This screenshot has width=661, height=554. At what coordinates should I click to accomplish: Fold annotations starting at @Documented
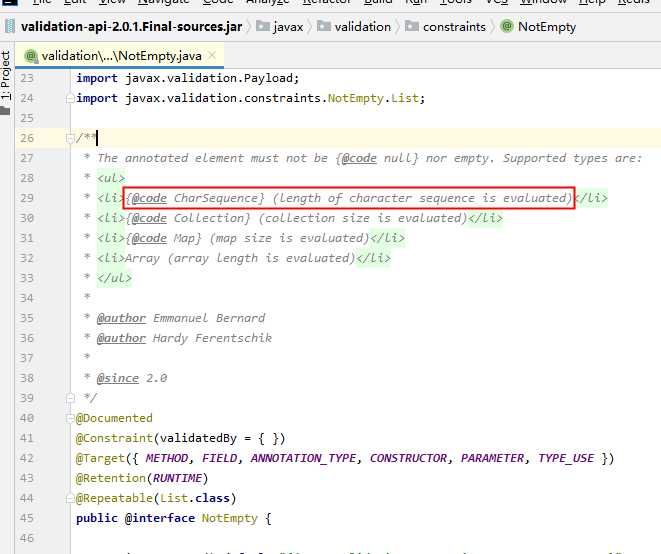click(x=70, y=418)
